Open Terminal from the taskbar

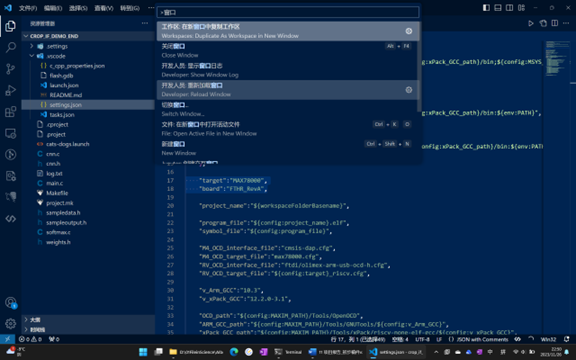[x=288, y=352]
